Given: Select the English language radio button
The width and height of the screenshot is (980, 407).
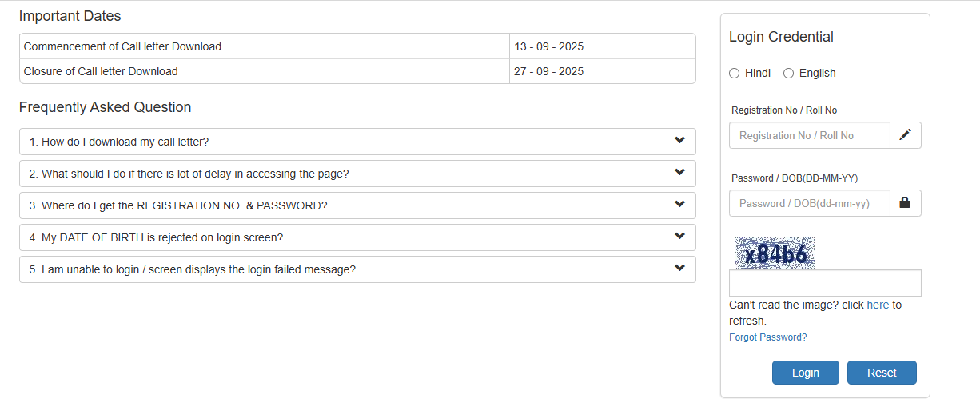Looking at the screenshot, I should click(789, 74).
